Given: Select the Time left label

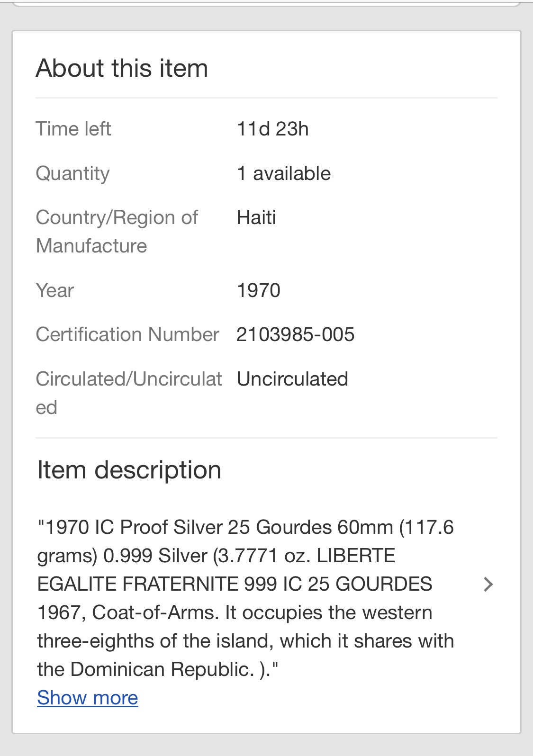Looking at the screenshot, I should pyautogui.click(x=73, y=129).
